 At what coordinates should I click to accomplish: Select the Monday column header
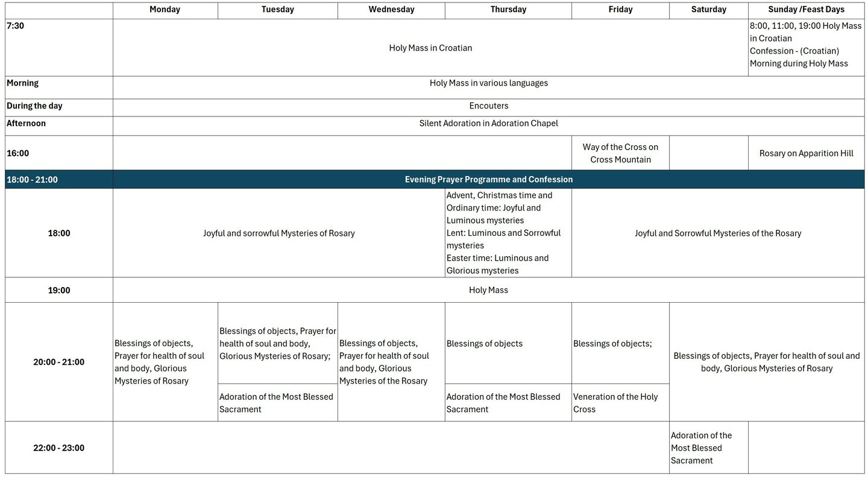(165, 10)
